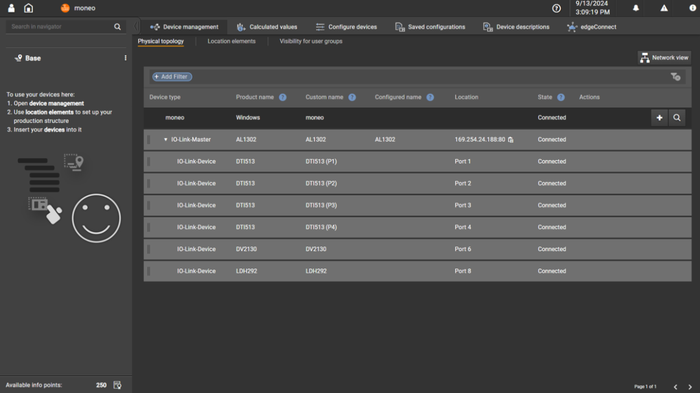Click the Port 6 location cell
Screen dimensions: 700x393
click(462, 249)
